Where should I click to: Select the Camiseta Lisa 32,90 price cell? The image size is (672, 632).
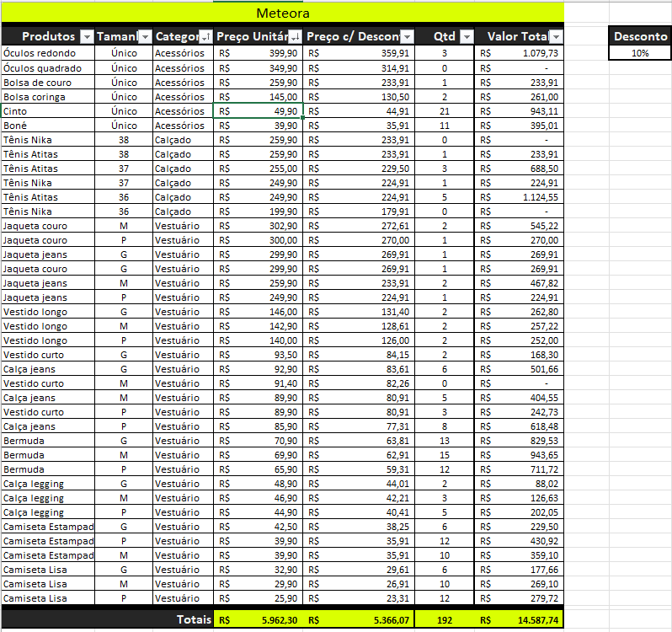258,570
